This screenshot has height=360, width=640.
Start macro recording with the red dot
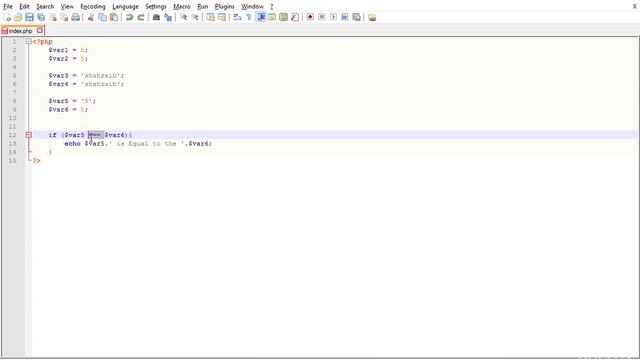tap(310, 17)
